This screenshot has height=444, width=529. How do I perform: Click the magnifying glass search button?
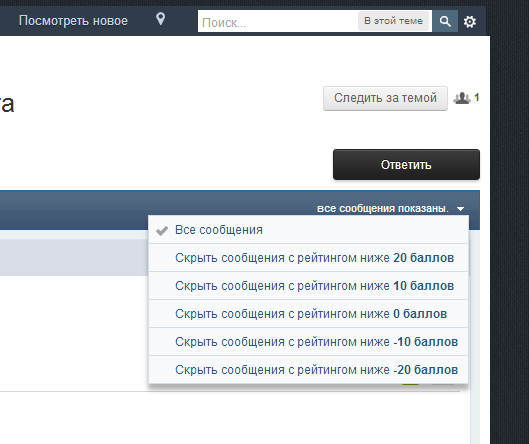coord(445,21)
